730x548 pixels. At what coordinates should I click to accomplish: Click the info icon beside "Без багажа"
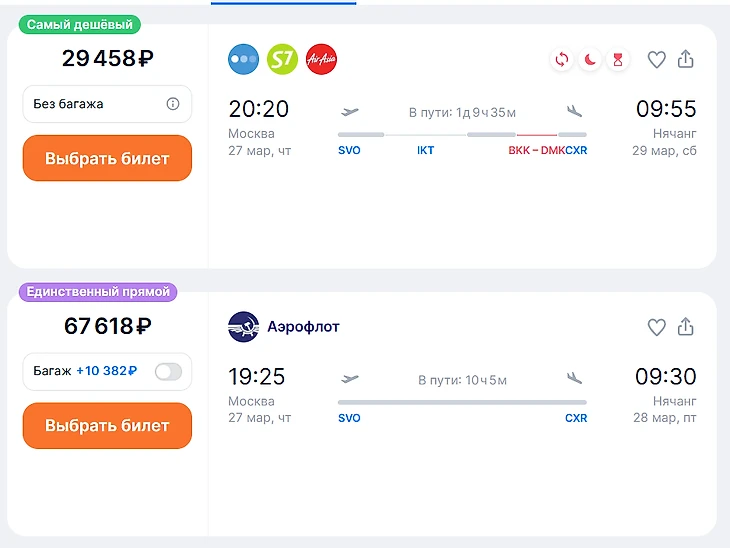coord(173,104)
